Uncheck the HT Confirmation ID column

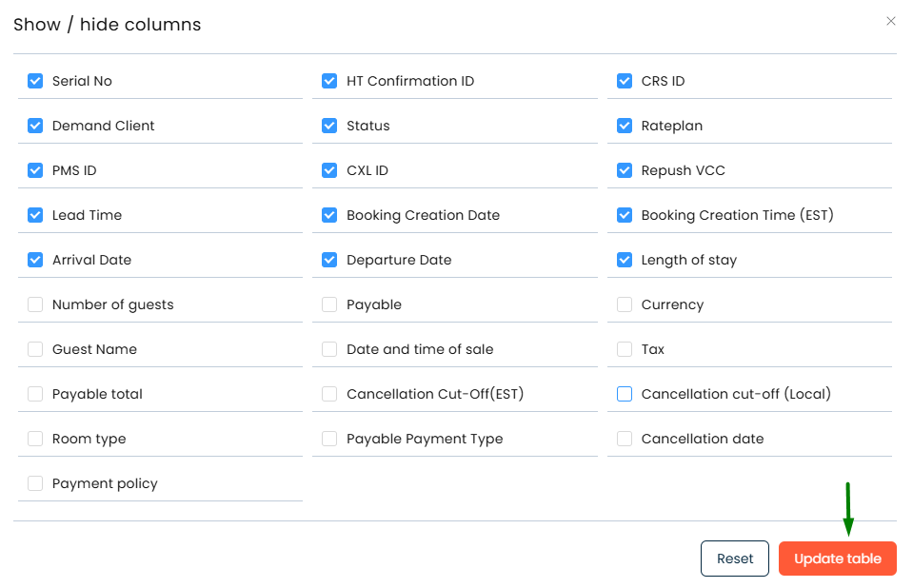329,81
